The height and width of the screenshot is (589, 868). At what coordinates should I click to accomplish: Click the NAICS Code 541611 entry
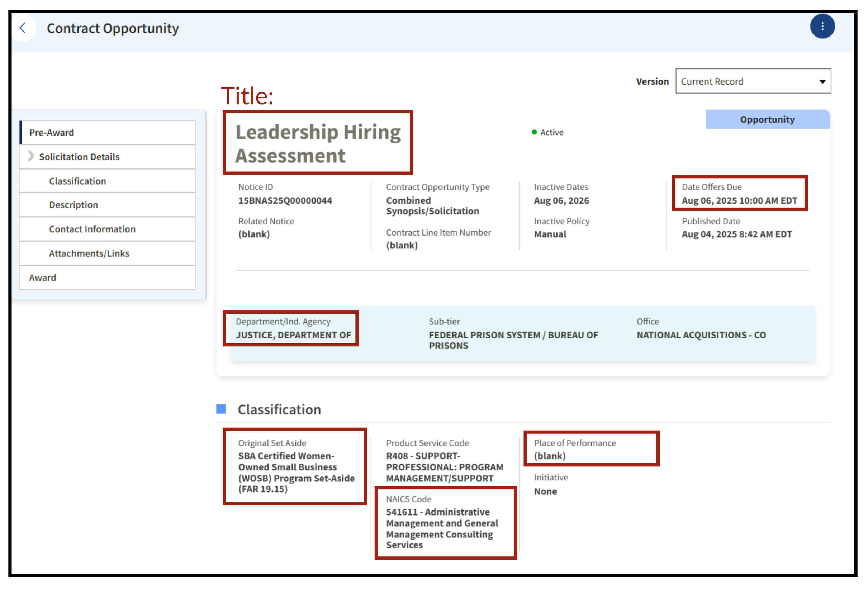[442, 528]
